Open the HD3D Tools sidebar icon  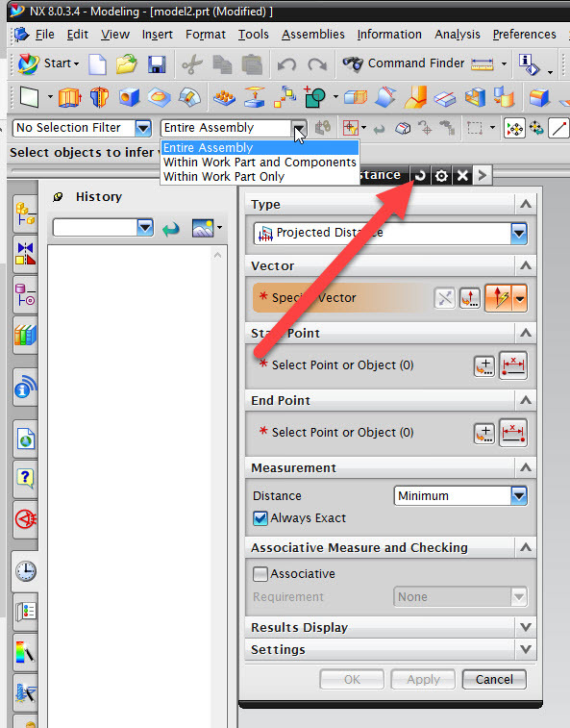[x=26, y=388]
